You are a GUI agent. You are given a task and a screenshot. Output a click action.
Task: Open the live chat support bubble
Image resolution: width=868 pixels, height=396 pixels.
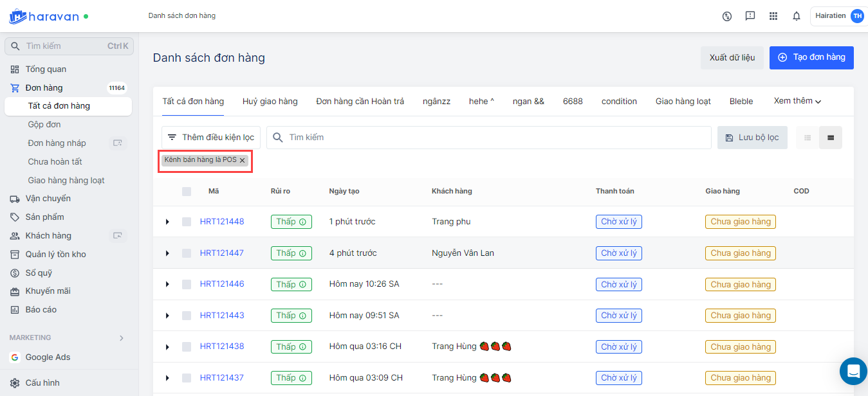(x=853, y=371)
